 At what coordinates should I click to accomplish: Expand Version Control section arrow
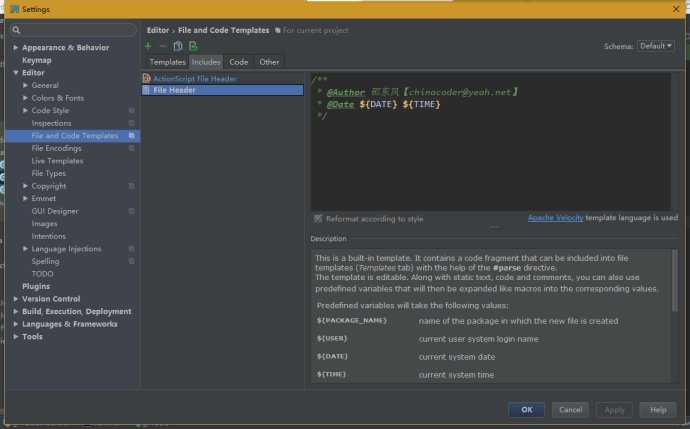(x=15, y=299)
